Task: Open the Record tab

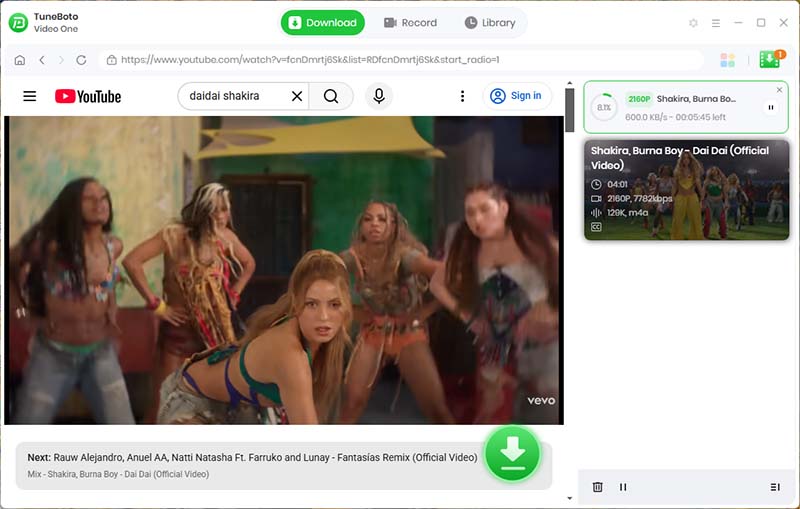Action: click(x=410, y=22)
